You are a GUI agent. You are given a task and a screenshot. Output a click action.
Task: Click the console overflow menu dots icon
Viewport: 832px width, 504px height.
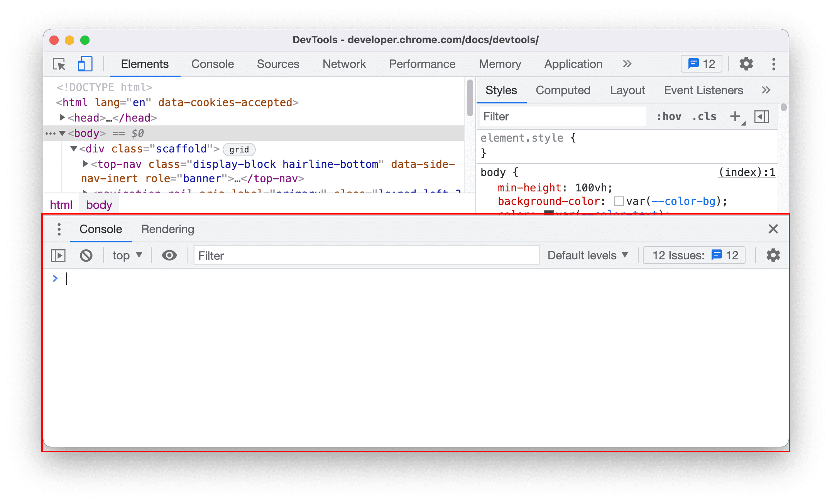pos(59,229)
